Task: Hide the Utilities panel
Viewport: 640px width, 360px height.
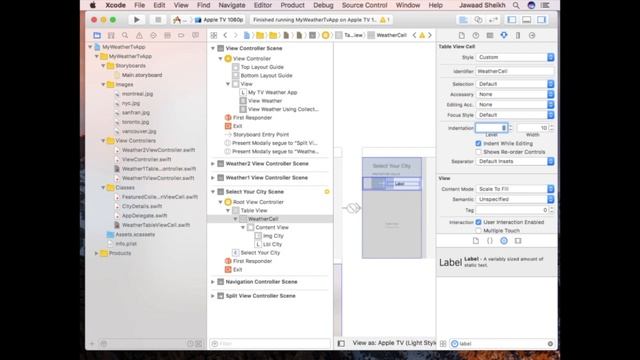Action: [542, 20]
